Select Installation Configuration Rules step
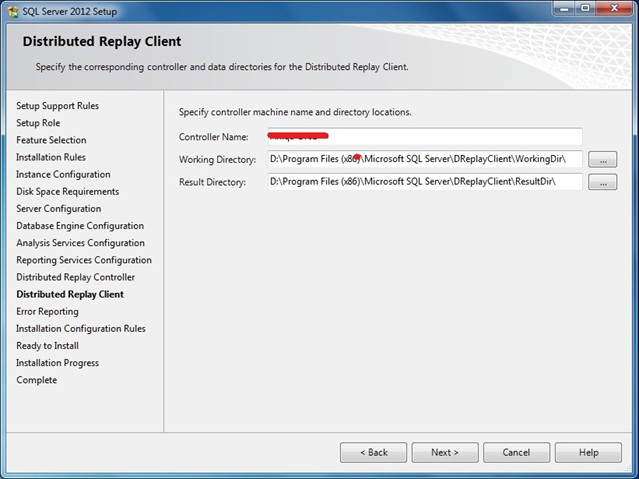639x479 pixels. (81, 329)
